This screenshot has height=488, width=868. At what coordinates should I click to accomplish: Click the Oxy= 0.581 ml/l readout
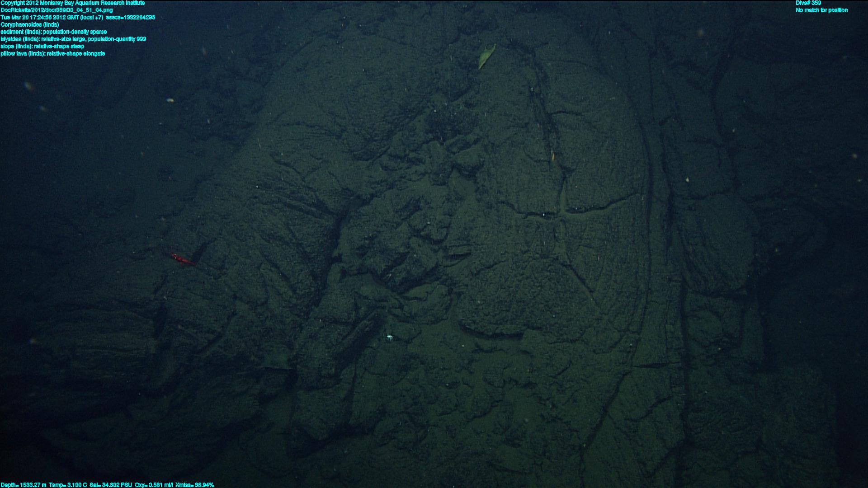(x=154, y=485)
